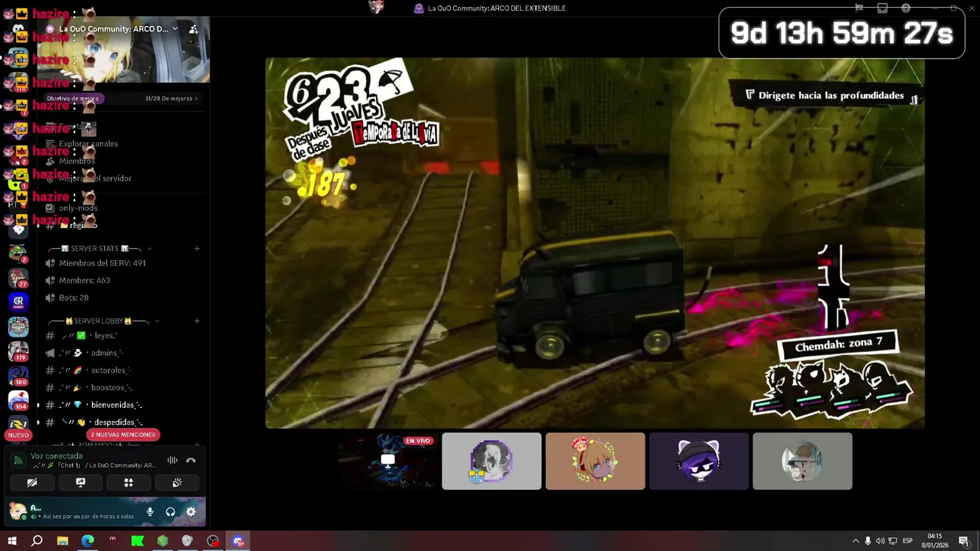
Task: Click the voice connection signal icon
Action: point(18,460)
